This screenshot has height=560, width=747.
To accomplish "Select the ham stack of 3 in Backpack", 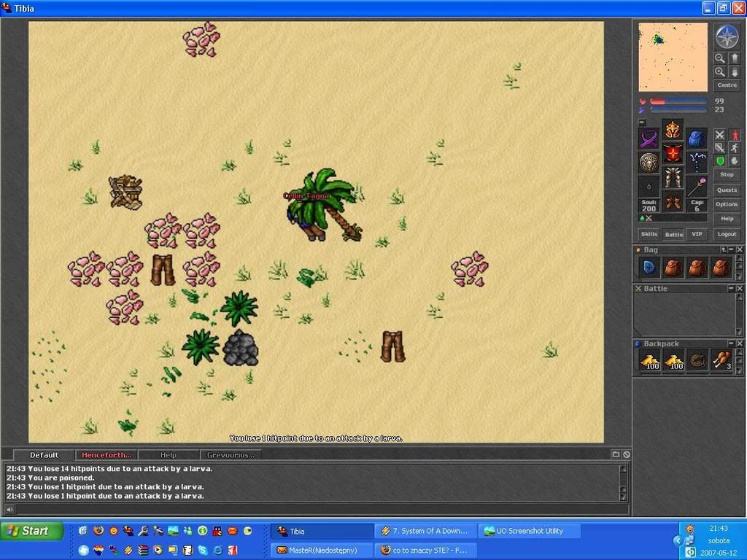I will point(721,361).
